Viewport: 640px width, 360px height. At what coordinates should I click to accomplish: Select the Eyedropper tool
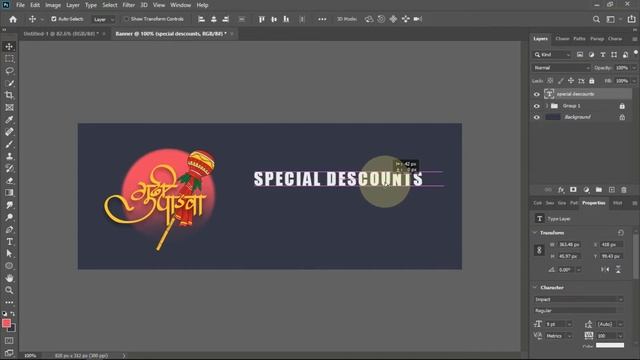coord(9,120)
